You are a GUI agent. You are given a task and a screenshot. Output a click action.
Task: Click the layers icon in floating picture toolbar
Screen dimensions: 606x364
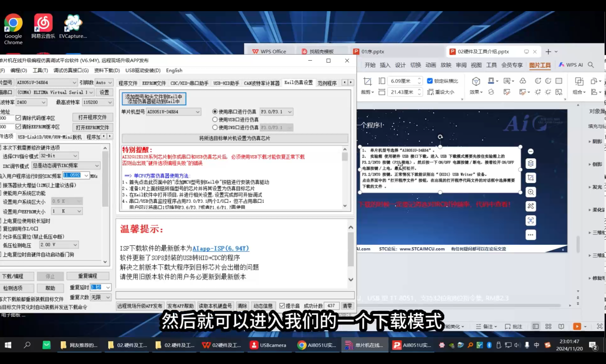point(531,163)
